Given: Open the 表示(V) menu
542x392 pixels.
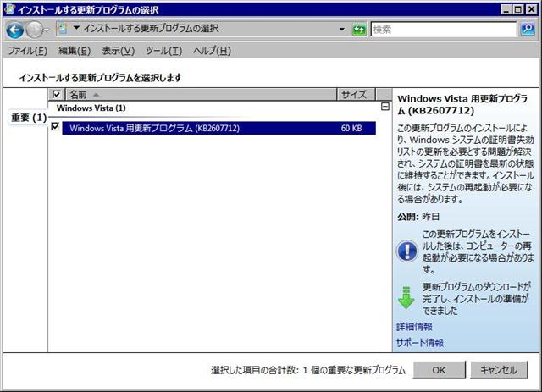Looking at the screenshot, I should coord(119,51).
